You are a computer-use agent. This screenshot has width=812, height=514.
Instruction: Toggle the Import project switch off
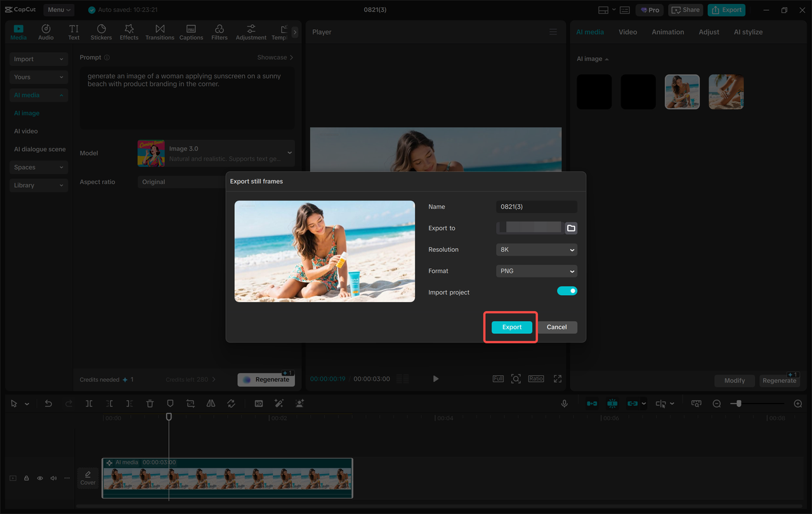[567, 291]
